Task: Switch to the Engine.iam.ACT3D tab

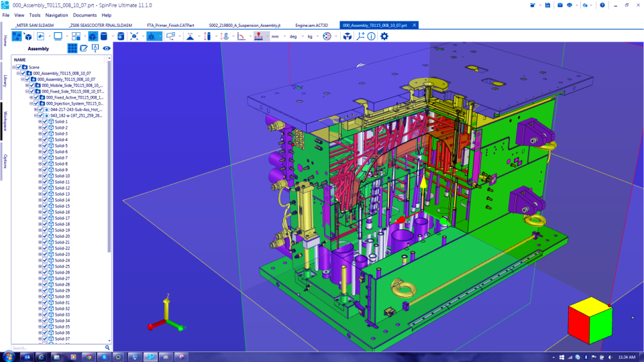Action: pos(312,25)
